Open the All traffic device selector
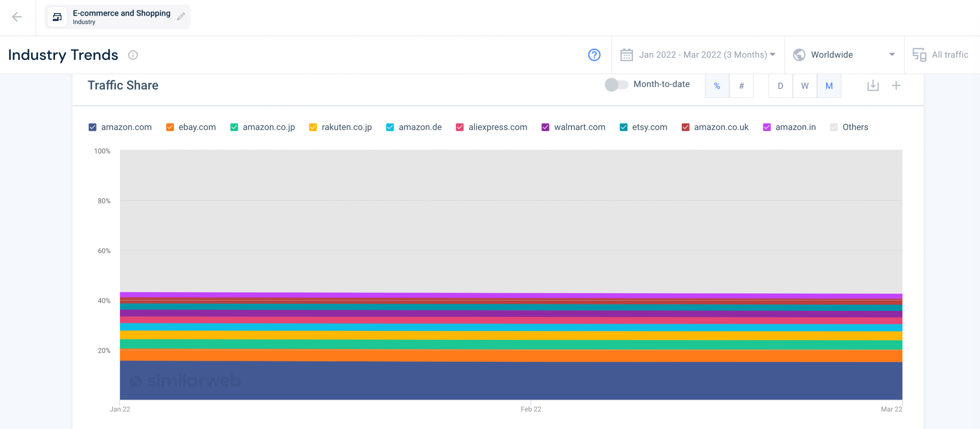 [x=941, y=55]
